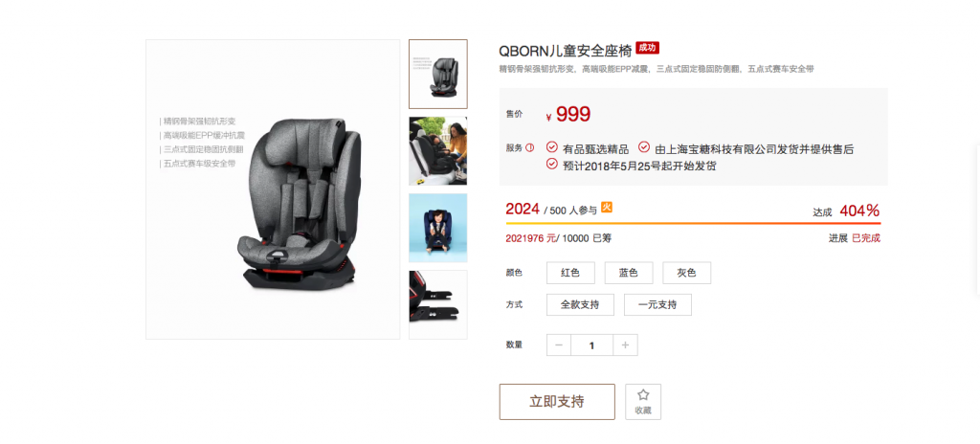Select the 灰色 color option
The height and width of the screenshot is (444, 980).
coord(686,273)
